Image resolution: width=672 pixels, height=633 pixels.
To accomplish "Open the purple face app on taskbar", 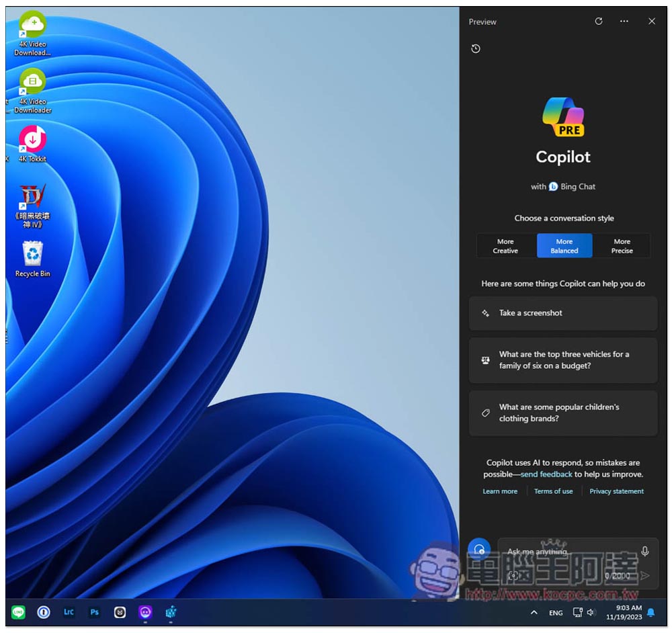I will (145, 612).
